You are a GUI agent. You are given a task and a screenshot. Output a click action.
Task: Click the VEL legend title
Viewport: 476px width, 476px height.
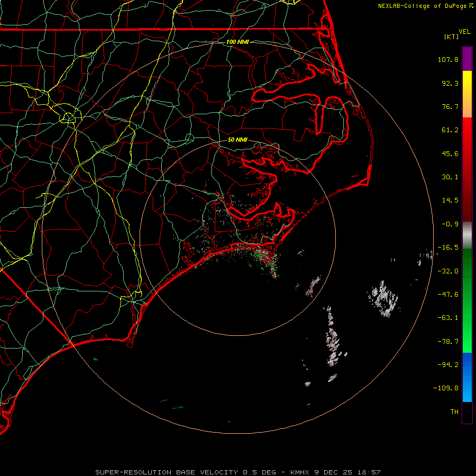[464, 32]
